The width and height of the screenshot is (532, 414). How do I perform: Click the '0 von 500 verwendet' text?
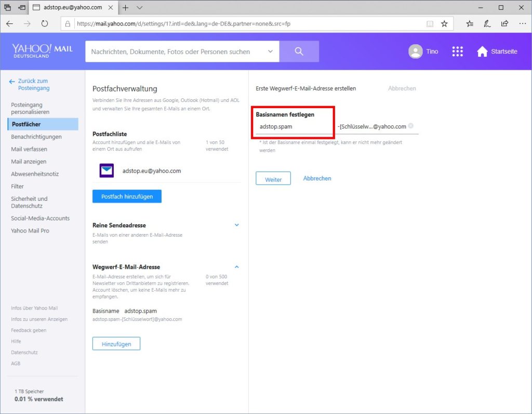[x=217, y=280]
